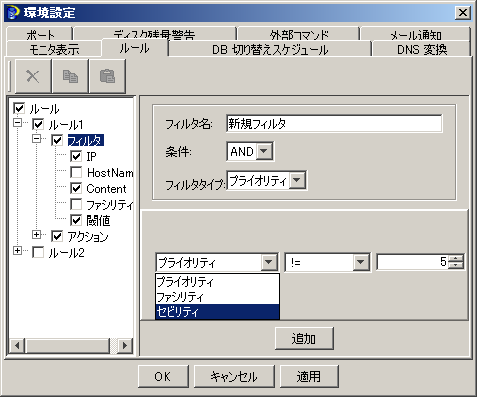Uncheck the Content filter checkbox
477x397 pixels.
pos(76,188)
